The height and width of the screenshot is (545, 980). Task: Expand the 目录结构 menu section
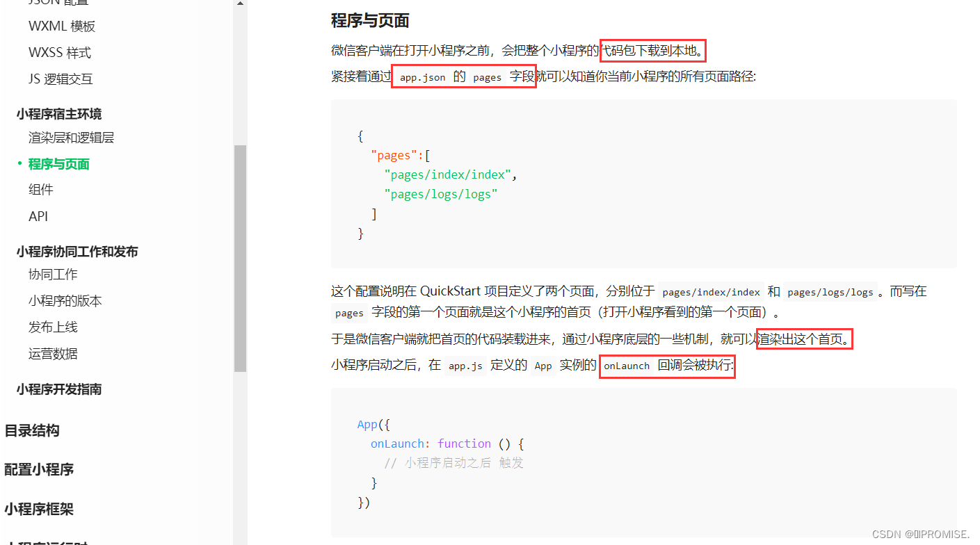point(32,430)
